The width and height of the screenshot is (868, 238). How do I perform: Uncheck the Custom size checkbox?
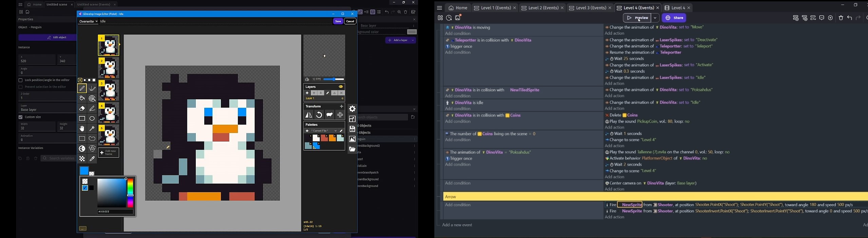(20, 117)
